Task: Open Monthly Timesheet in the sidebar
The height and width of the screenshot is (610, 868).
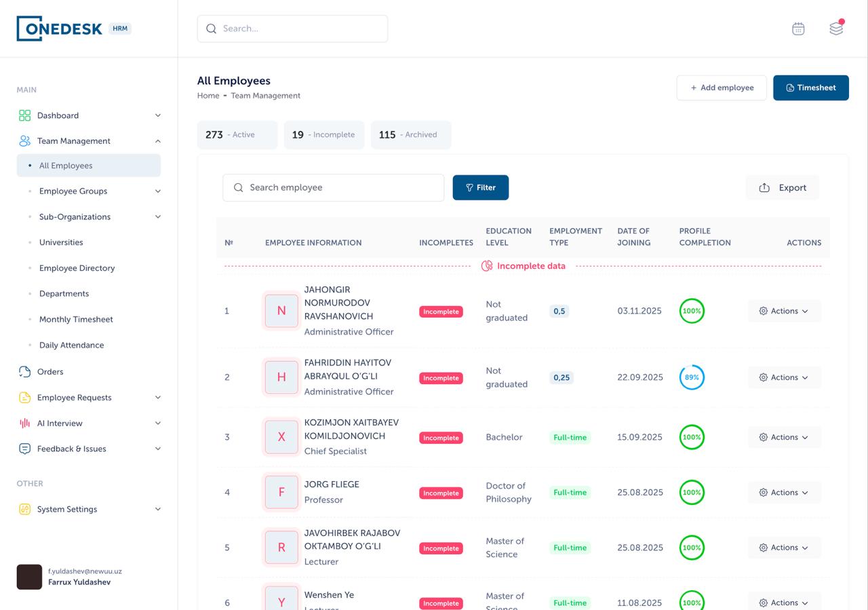Action: 76,320
